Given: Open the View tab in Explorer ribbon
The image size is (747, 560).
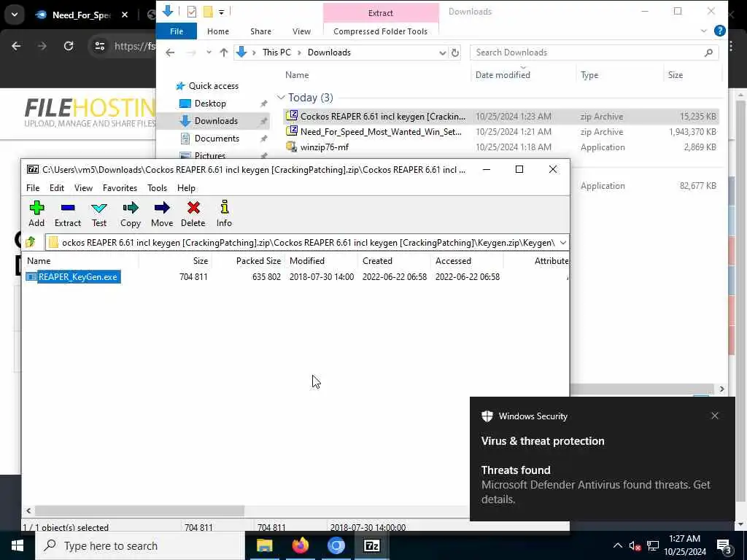Looking at the screenshot, I should (301, 31).
